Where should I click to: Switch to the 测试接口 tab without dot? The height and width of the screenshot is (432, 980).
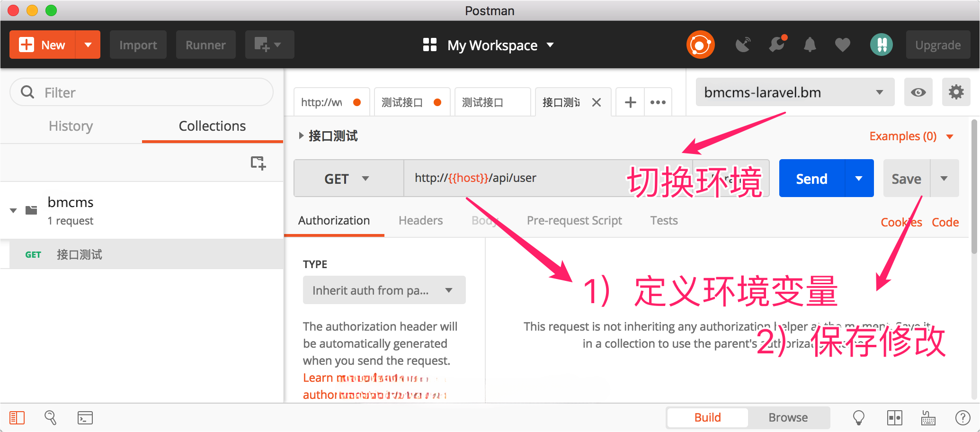pos(492,102)
